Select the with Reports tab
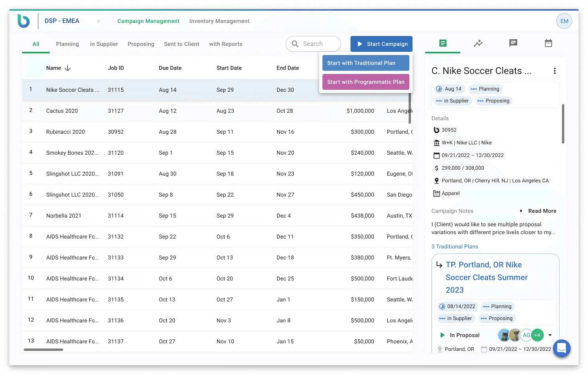 tap(226, 44)
